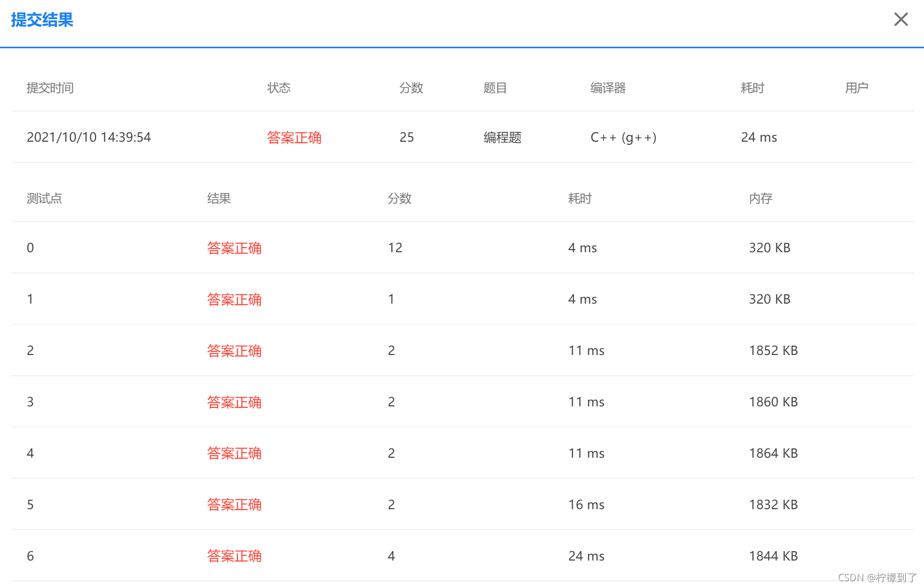
Task: Click memory value 1860 KB
Action: click(774, 402)
